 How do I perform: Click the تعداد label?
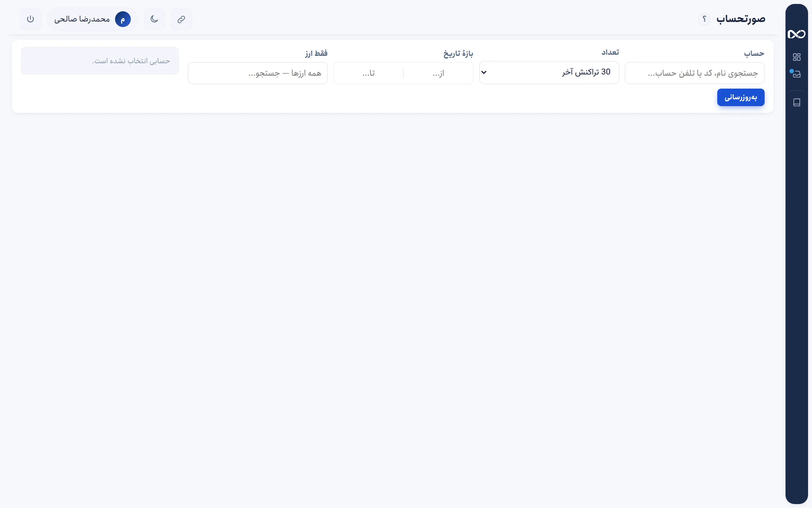[x=610, y=52]
